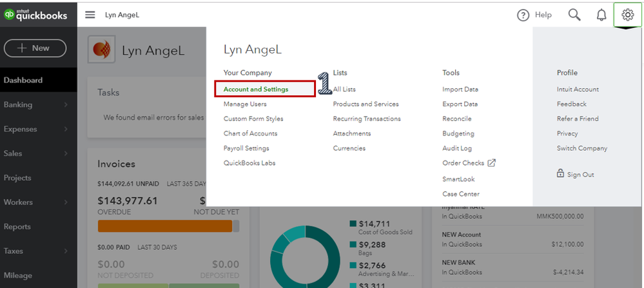
Task: Open Case Center
Action: 461,194
